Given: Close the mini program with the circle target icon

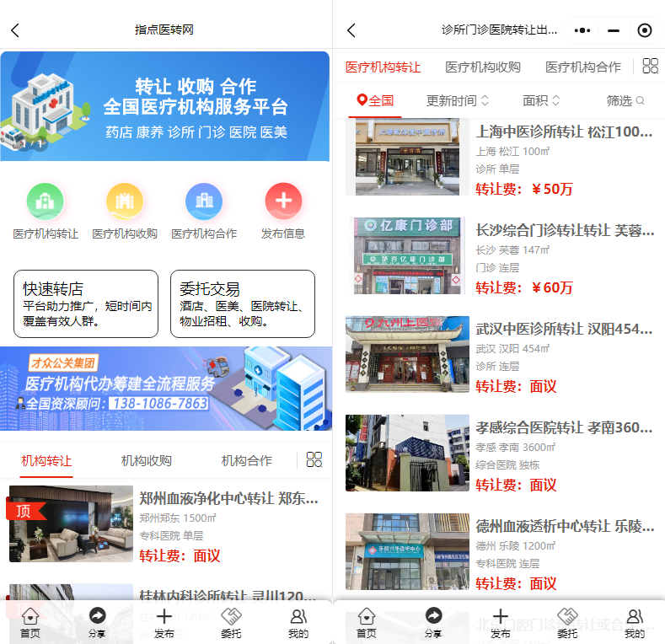Looking at the screenshot, I should pos(645,30).
